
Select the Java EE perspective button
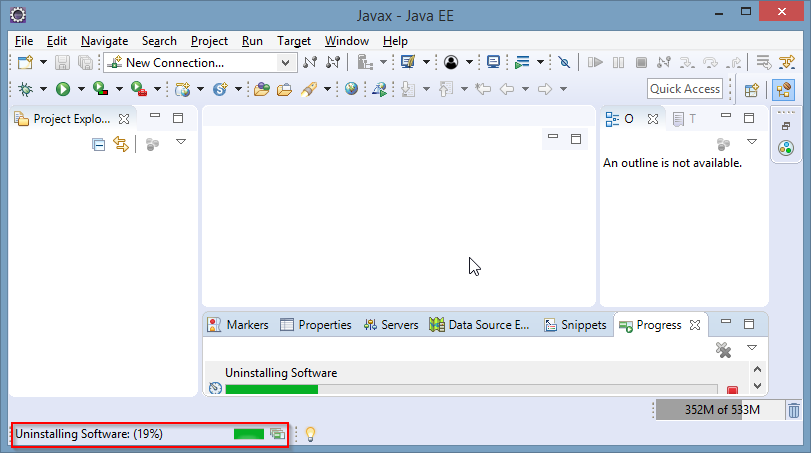coord(783,89)
